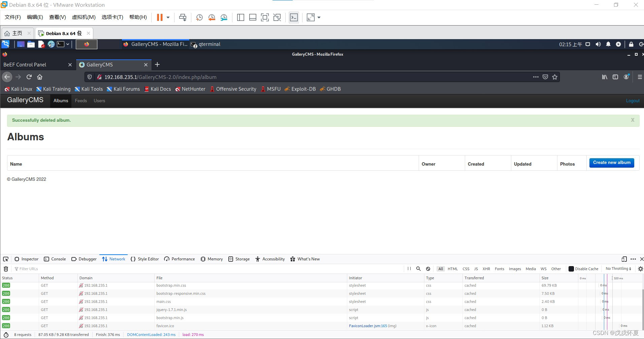The height and width of the screenshot is (339, 644).
Task: Send Ctrl+Alt+Del to the VM
Action: (x=183, y=17)
